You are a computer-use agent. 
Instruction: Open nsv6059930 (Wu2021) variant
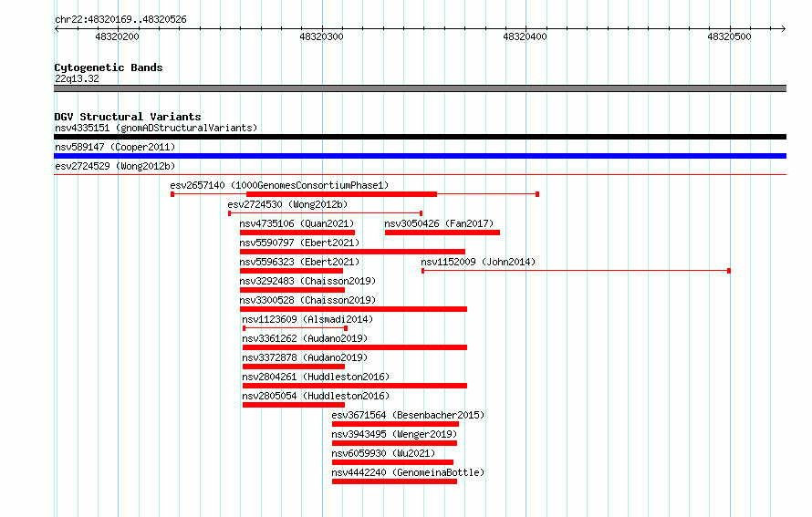[384, 453]
